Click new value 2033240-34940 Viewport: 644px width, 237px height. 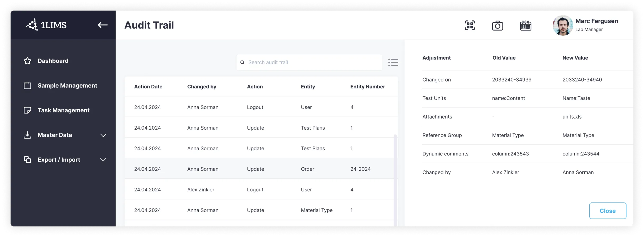coord(582,80)
